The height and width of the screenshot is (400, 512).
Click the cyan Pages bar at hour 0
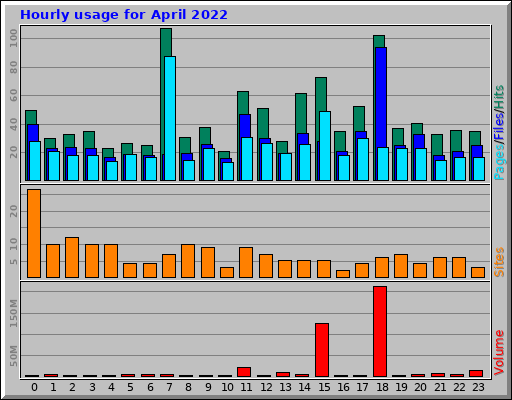[x=35, y=161]
